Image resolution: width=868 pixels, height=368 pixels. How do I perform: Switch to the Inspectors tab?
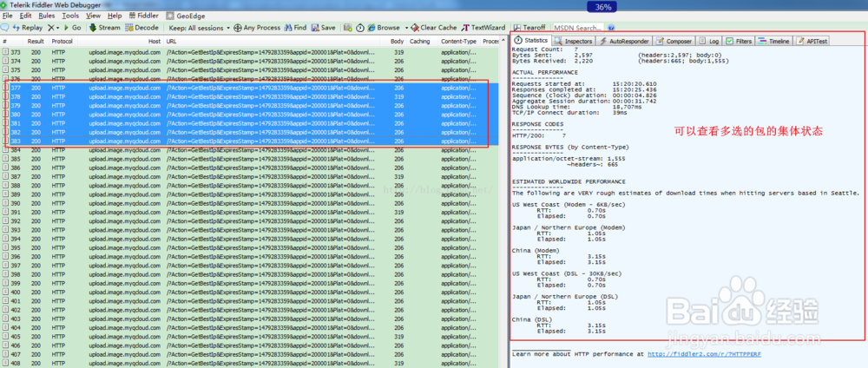(x=574, y=41)
